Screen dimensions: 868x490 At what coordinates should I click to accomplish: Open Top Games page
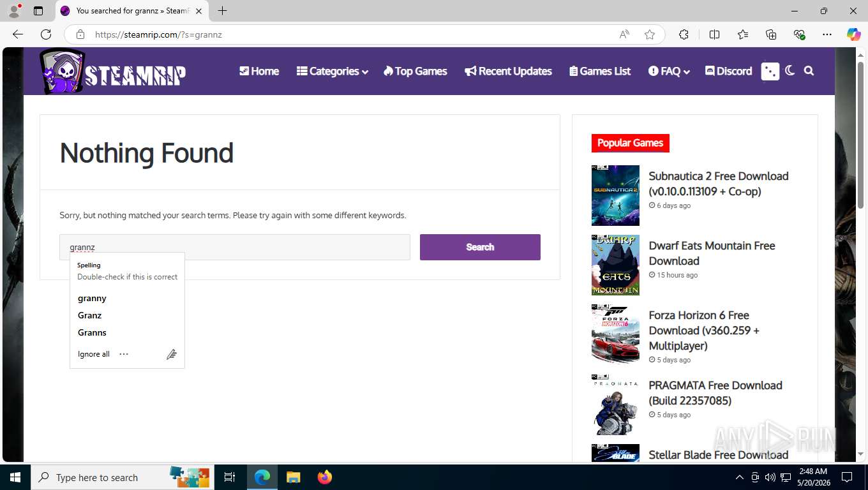[415, 71]
